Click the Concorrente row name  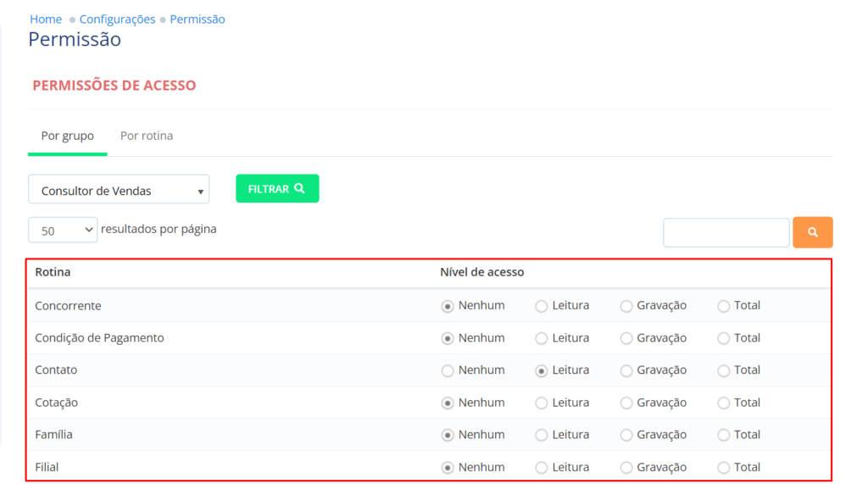click(68, 306)
